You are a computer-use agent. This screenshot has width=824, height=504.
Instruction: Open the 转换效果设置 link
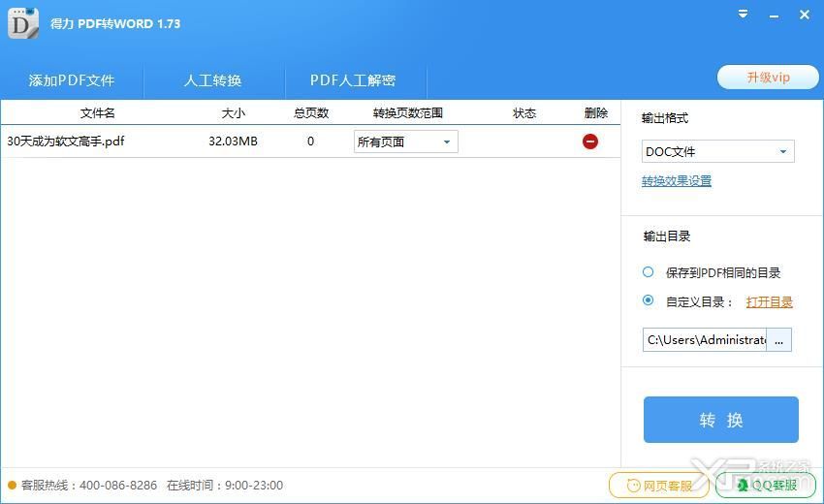coord(677,181)
